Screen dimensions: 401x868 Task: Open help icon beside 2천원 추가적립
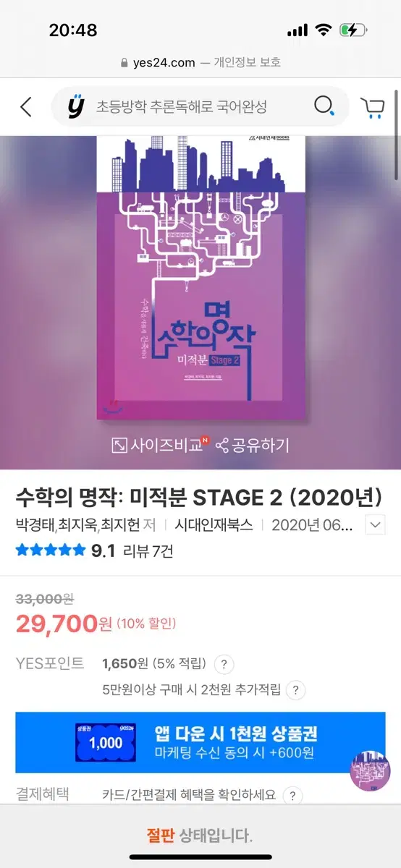tap(295, 690)
